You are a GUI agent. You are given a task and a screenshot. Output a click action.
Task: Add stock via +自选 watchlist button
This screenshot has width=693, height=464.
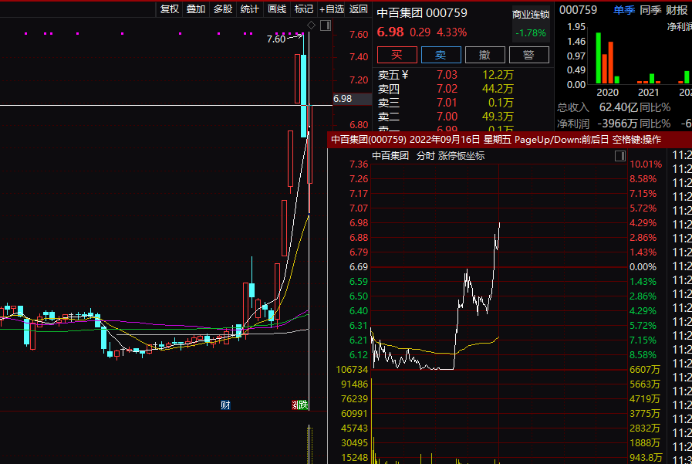coord(331,9)
